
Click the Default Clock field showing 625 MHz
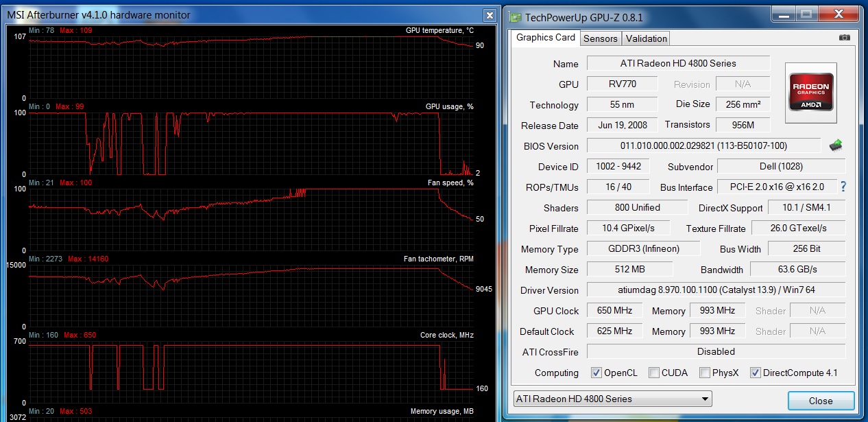614,331
